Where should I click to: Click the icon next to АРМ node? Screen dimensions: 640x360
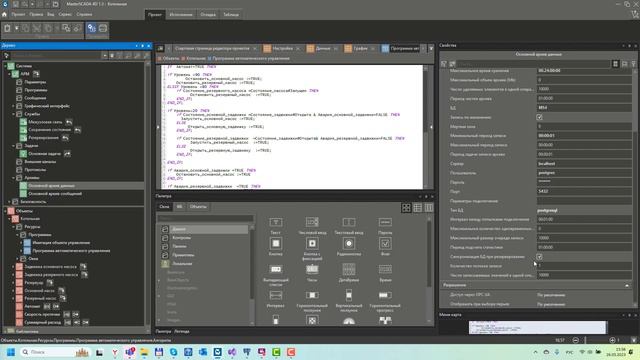pos(36,74)
